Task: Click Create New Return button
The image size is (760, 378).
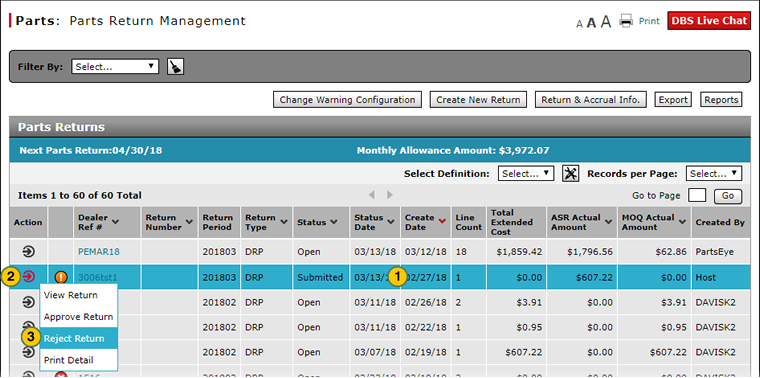Action: click(x=478, y=100)
